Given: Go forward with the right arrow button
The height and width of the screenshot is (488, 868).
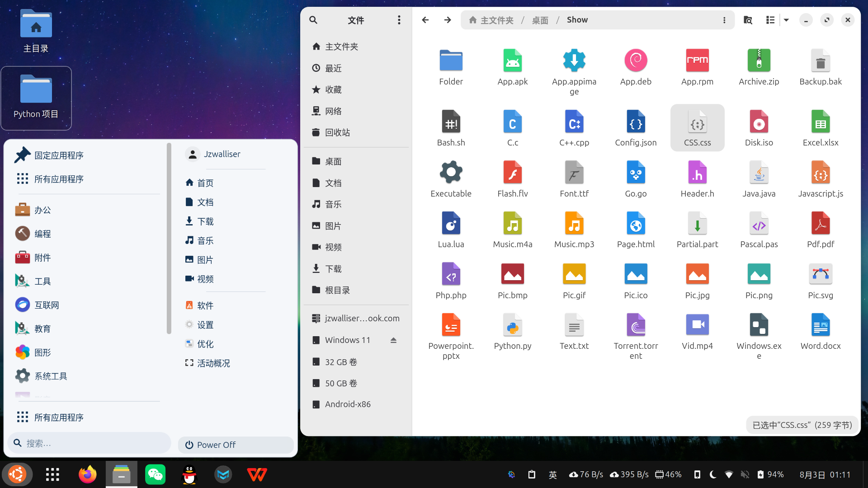Looking at the screenshot, I should (448, 20).
